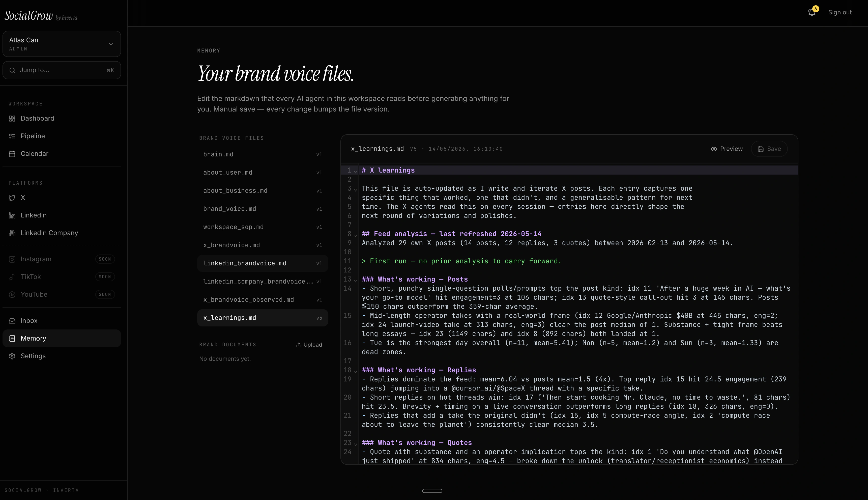Click the YouTube play icon

(x=12, y=295)
